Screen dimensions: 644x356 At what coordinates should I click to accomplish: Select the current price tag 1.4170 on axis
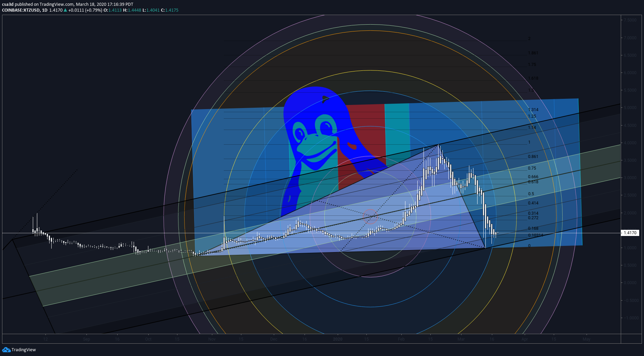point(630,233)
